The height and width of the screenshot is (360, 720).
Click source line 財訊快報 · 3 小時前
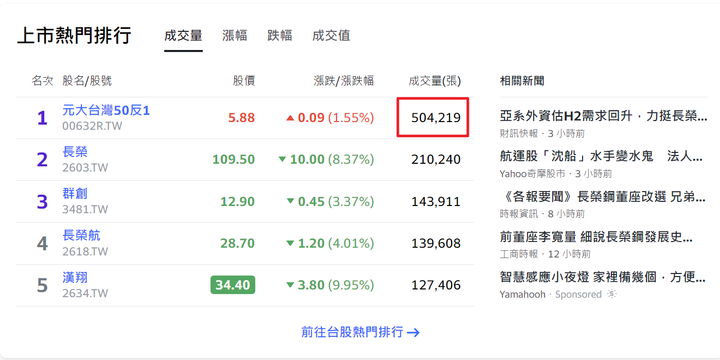pyautogui.click(x=542, y=134)
